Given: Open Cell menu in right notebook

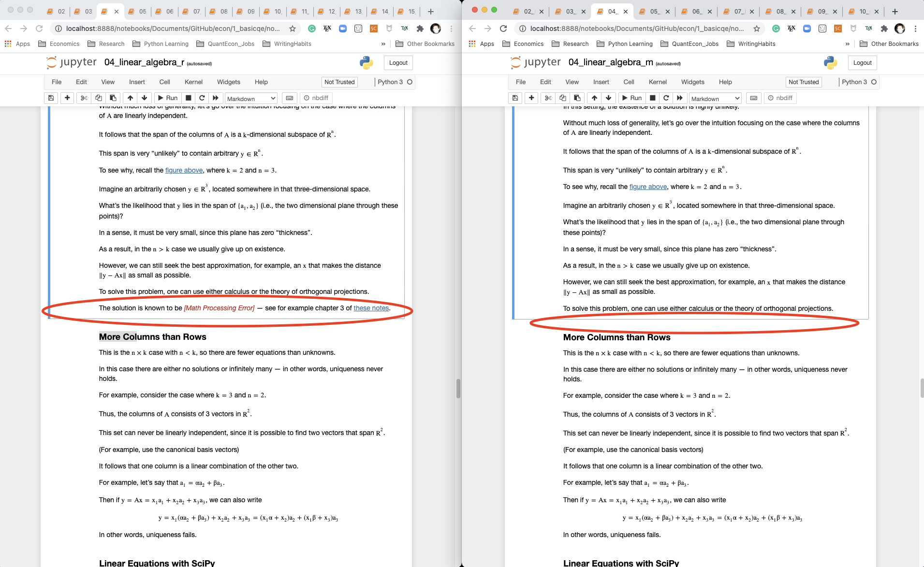Looking at the screenshot, I should [629, 82].
